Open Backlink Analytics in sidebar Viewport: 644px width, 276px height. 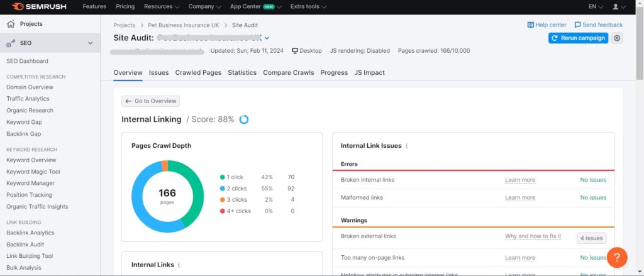coord(30,233)
